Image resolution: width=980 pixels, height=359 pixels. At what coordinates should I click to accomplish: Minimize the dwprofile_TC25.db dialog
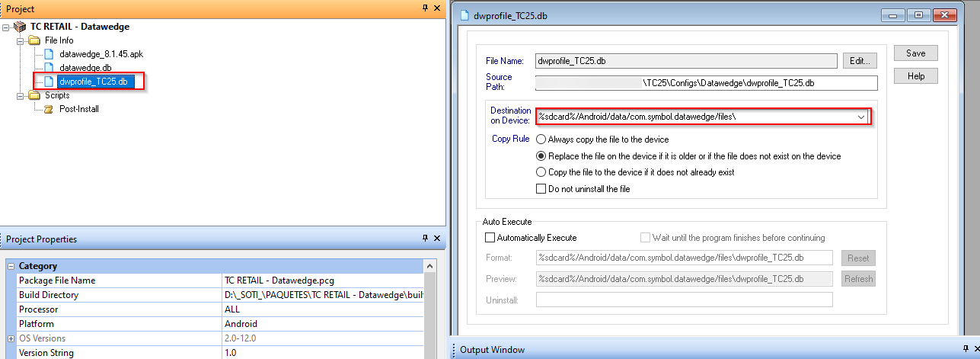point(892,15)
